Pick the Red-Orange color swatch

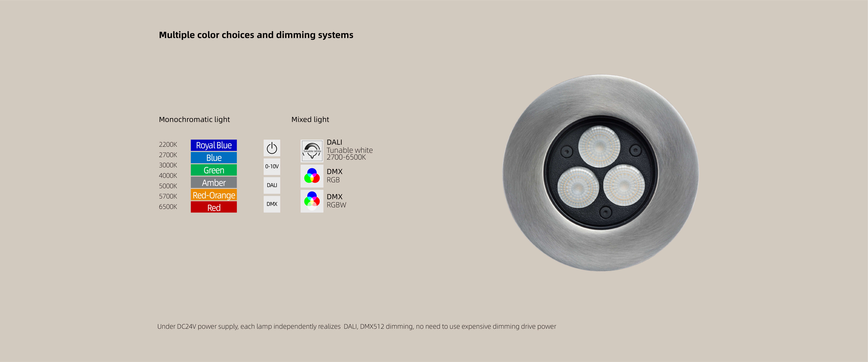pos(214,195)
